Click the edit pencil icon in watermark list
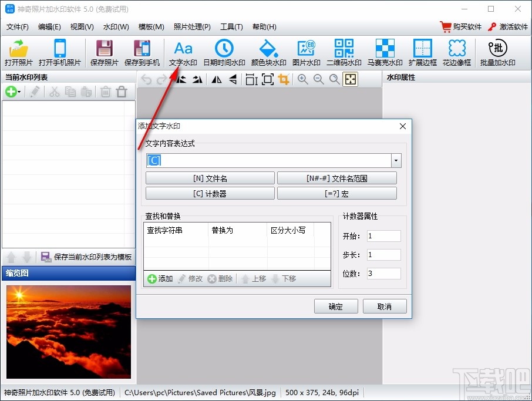Screen dimensions: 532x401 coord(34,92)
